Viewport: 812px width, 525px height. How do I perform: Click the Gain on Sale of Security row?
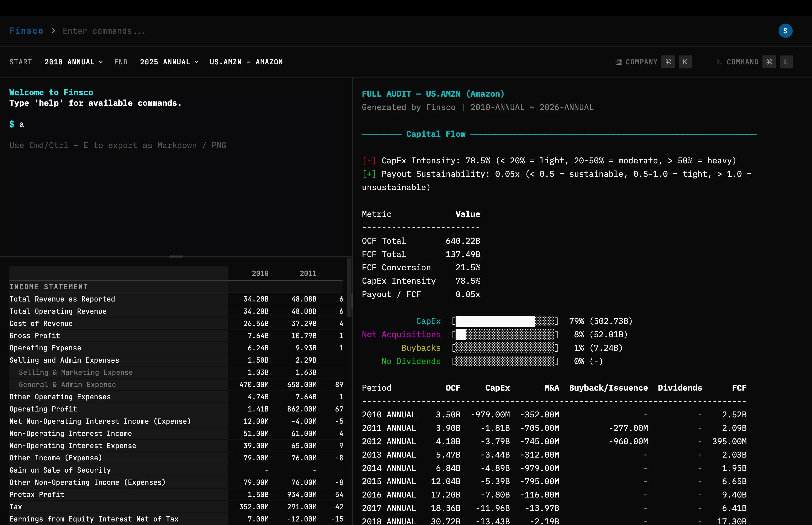(176, 470)
